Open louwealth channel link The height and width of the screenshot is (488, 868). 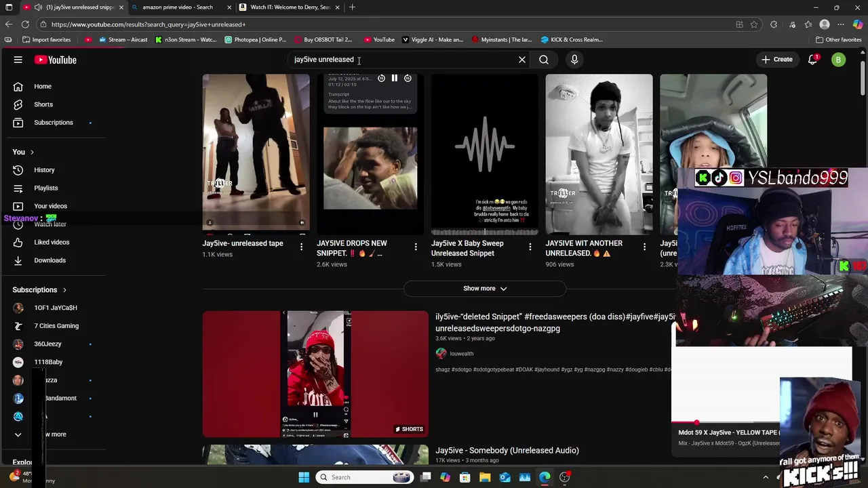click(461, 354)
